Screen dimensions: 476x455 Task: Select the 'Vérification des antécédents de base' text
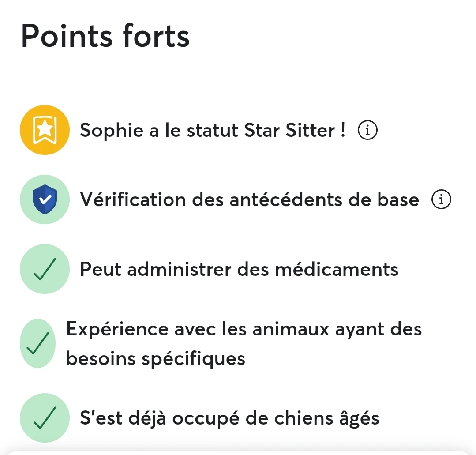coord(249,199)
